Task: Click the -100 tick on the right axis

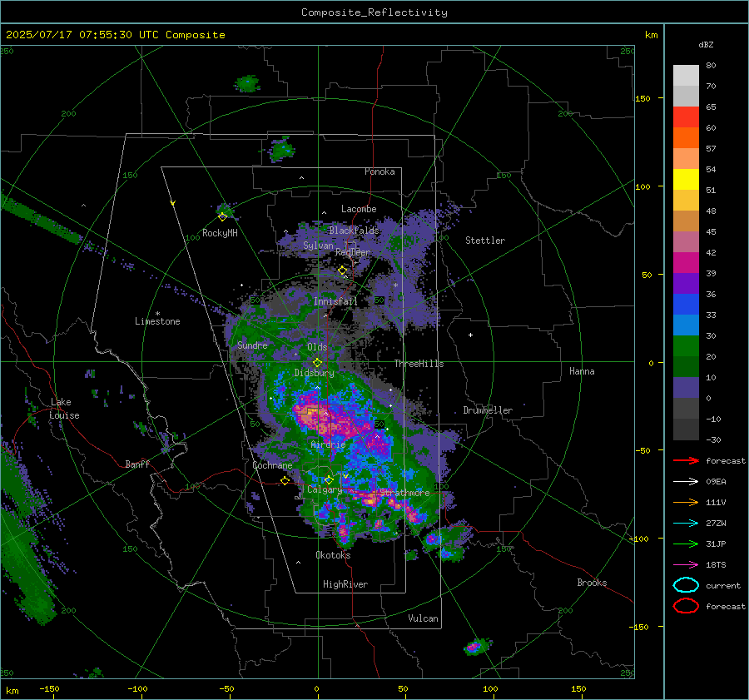Action: (638, 539)
